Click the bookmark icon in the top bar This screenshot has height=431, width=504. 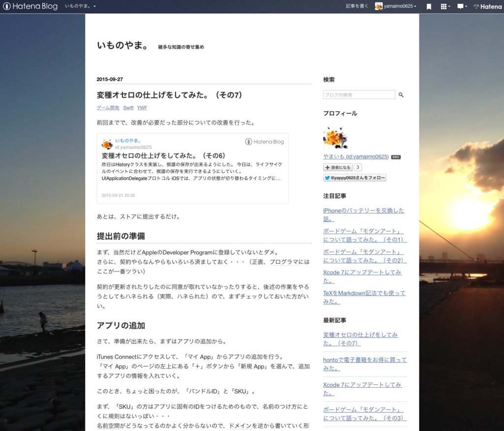pyautogui.click(x=429, y=6)
